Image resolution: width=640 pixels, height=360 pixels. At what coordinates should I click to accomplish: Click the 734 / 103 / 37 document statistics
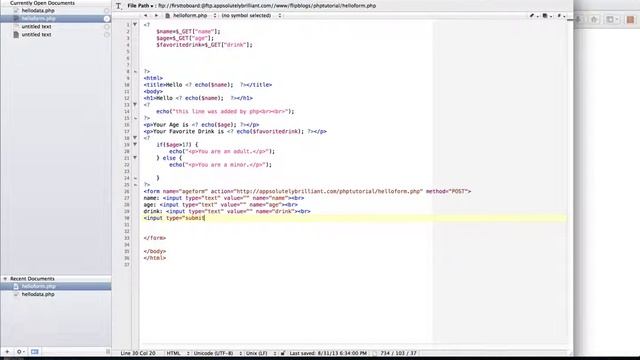(398, 353)
